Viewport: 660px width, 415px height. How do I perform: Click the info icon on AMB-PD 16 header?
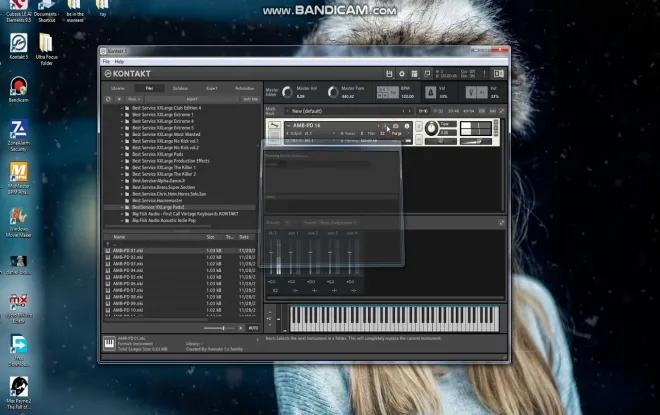coord(407,126)
